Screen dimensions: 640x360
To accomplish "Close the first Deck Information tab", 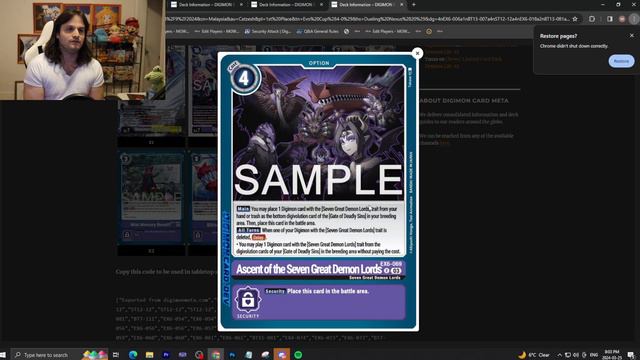I will (x=241, y=5).
